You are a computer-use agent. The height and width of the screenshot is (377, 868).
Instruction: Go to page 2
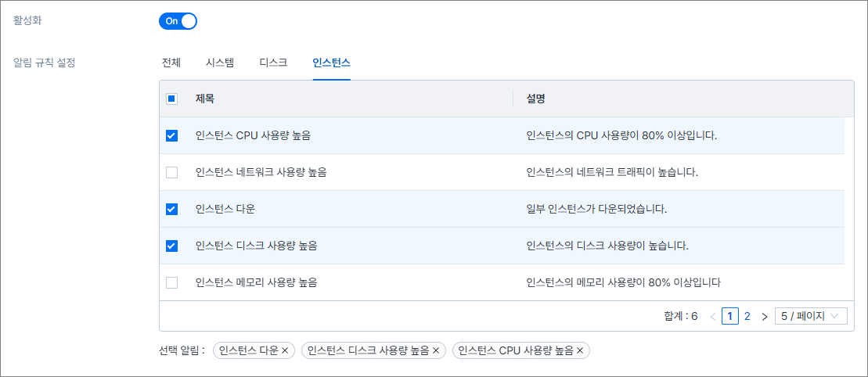pos(747,317)
